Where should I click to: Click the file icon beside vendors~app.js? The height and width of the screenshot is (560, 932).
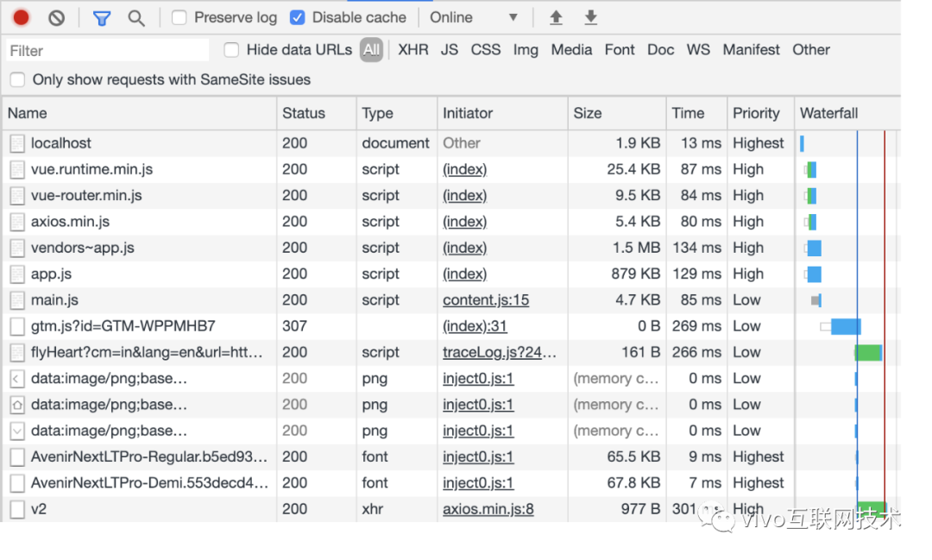coord(17,249)
